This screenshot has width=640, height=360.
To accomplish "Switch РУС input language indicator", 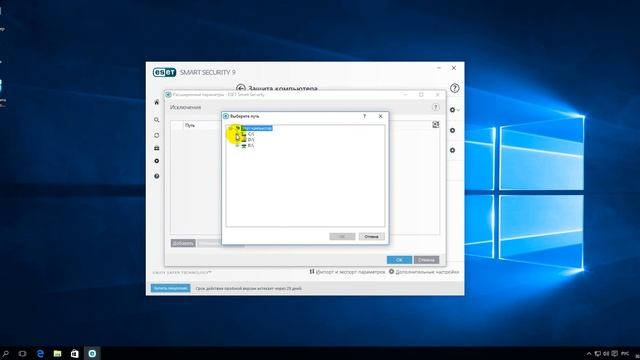I will point(625,354).
